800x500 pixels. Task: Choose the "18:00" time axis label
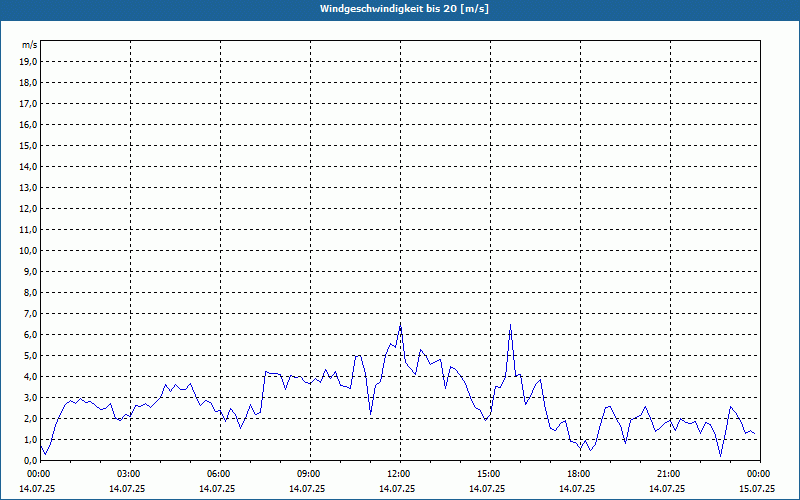(581, 474)
